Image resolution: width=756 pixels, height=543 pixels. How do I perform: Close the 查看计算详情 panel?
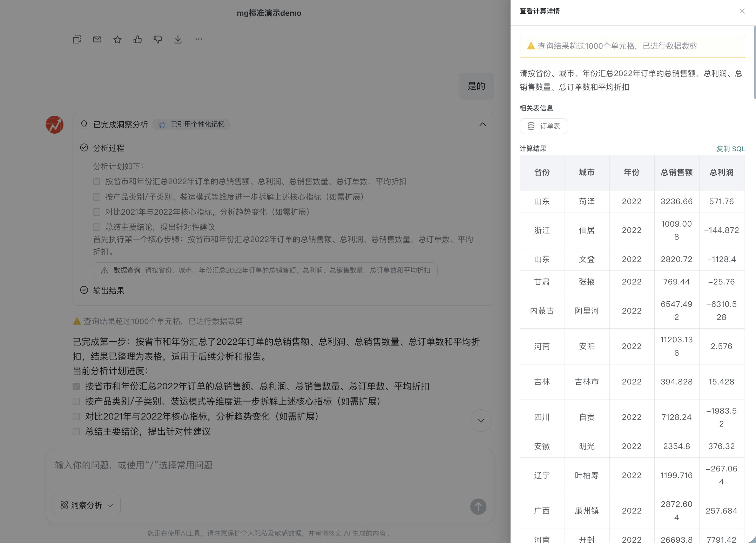tap(742, 11)
